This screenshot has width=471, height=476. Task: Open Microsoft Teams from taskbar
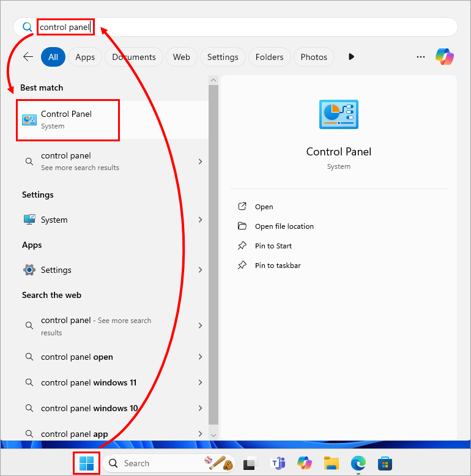[278, 463]
